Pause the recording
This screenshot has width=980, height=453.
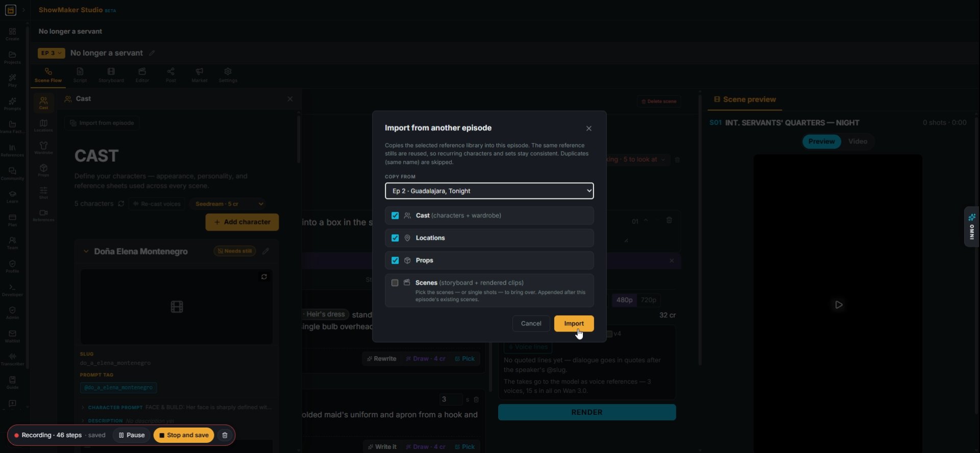tap(132, 435)
